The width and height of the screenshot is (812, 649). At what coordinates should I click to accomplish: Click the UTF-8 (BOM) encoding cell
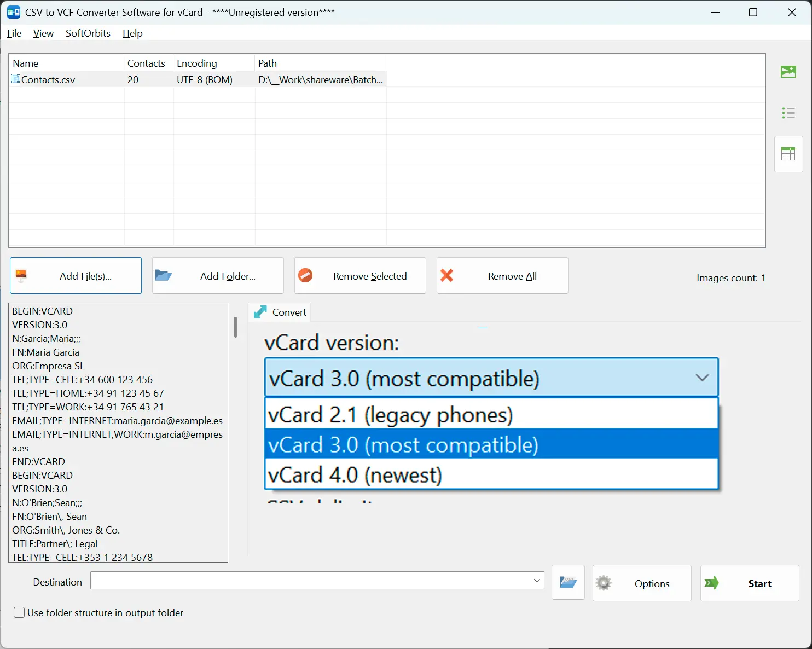pyautogui.click(x=205, y=80)
